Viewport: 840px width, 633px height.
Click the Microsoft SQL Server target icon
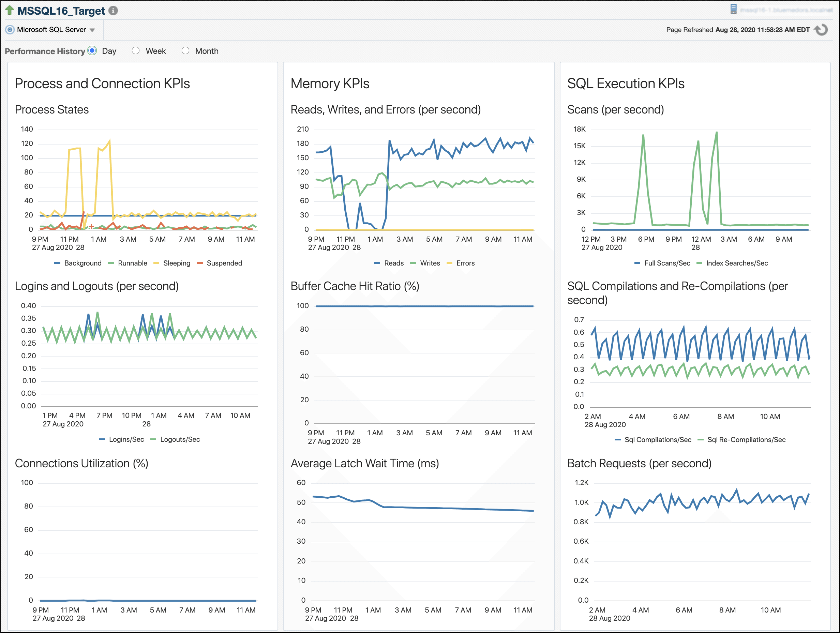9,29
